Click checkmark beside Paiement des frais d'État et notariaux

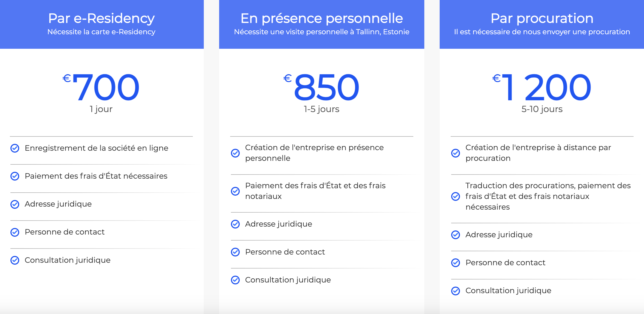(235, 191)
